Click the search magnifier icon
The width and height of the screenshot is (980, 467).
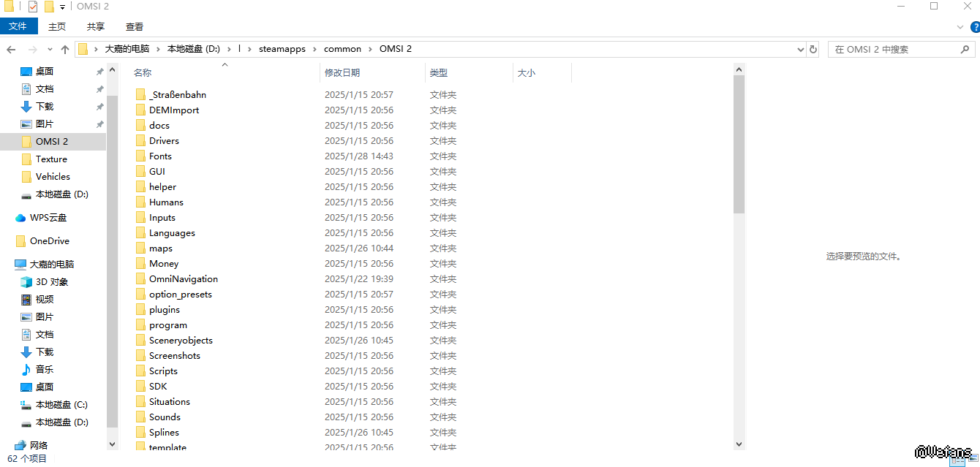pos(965,49)
